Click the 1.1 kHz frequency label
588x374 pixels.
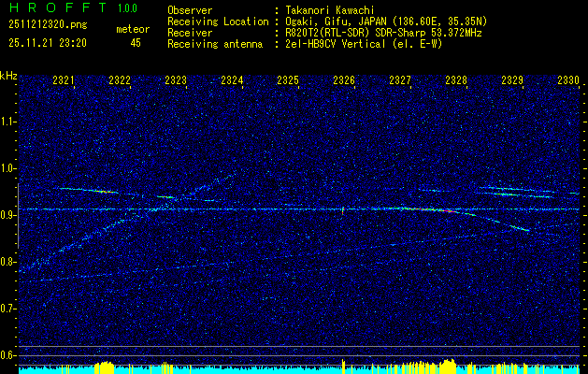[7, 122]
